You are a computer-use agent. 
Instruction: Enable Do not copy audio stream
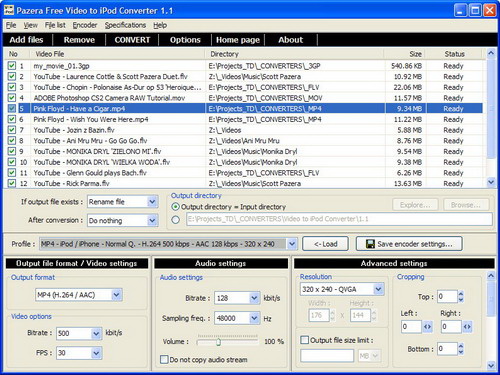pos(164,359)
